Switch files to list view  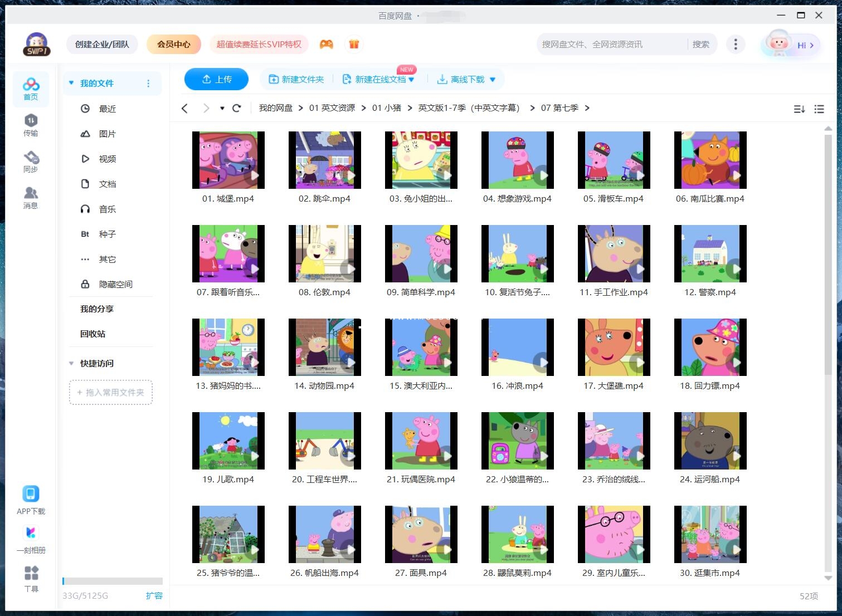[819, 109]
